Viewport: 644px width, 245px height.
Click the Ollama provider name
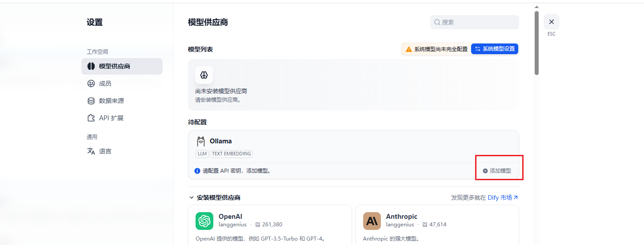(220, 141)
